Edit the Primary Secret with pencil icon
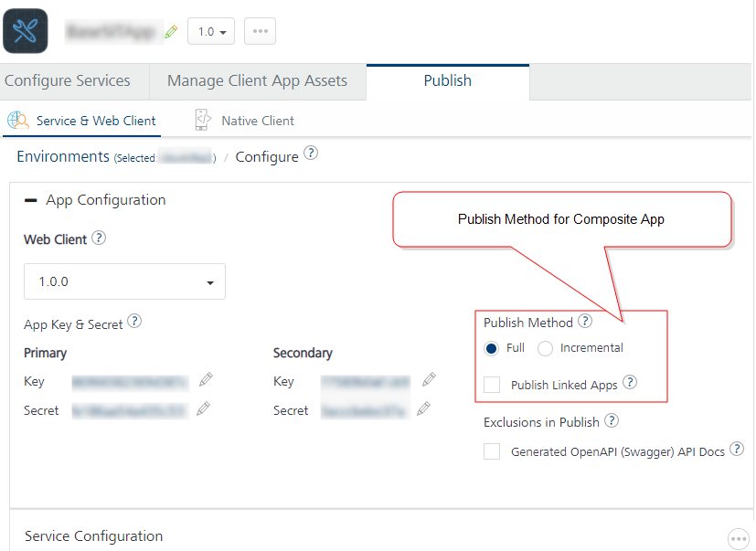Viewport: 756px width, 551px height. [204, 408]
